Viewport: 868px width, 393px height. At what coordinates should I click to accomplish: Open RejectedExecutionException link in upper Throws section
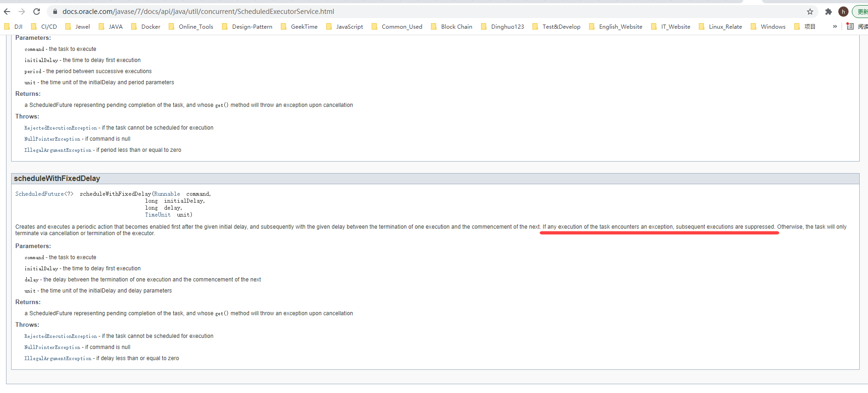[61, 128]
